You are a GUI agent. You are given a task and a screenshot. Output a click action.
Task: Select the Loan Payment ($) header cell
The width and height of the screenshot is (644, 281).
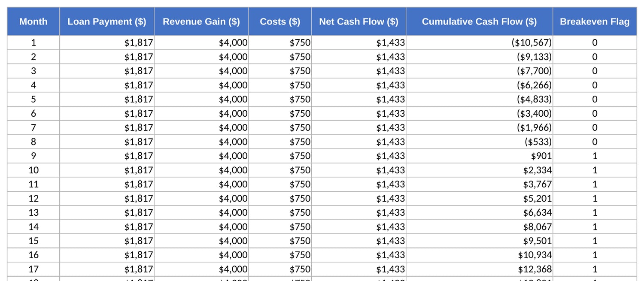[x=107, y=21]
